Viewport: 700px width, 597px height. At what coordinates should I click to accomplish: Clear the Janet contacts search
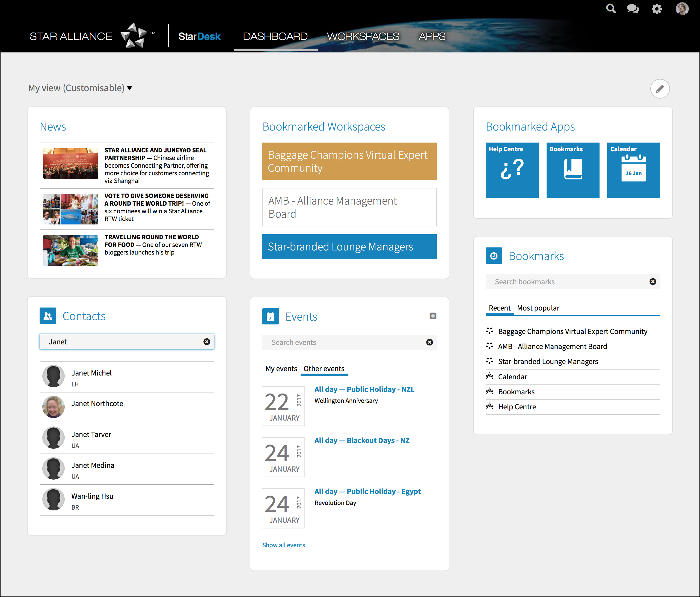tap(207, 342)
